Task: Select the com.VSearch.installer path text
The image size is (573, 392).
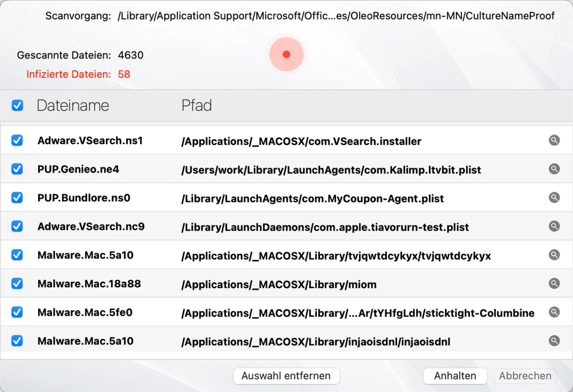Action: [x=301, y=141]
